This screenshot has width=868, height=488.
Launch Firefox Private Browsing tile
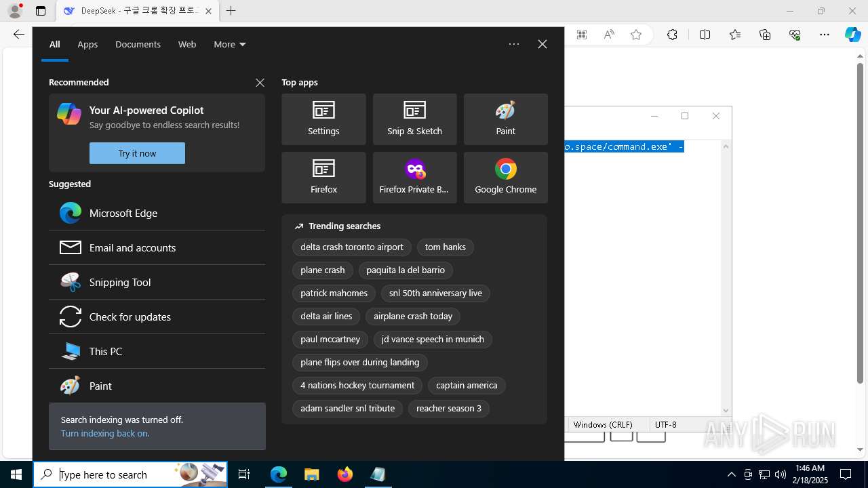pyautogui.click(x=414, y=178)
